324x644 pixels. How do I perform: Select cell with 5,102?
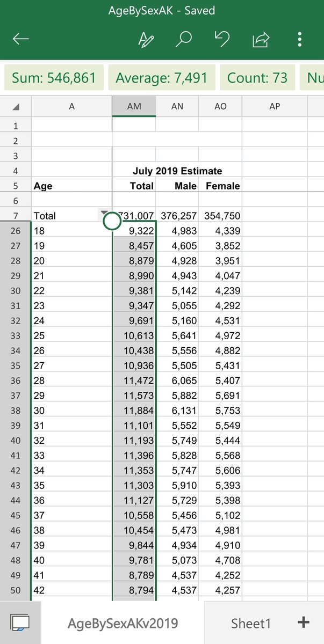click(220, 516)
